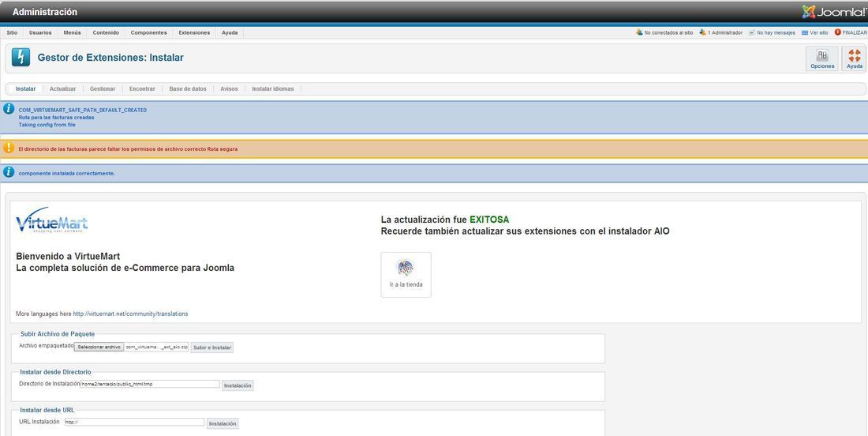Click the 'URL Instalación' http:// field
This screenshot has width=868, height=436.
[134, 422]
